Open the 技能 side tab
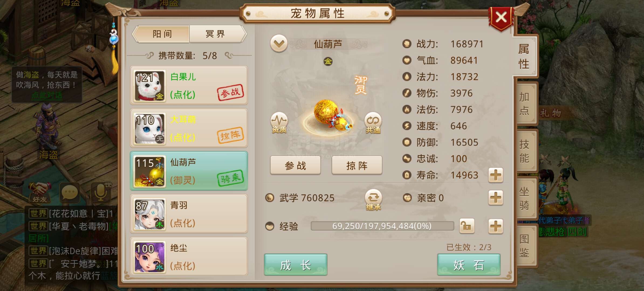 pyautogui.click(x=525, y=151)
